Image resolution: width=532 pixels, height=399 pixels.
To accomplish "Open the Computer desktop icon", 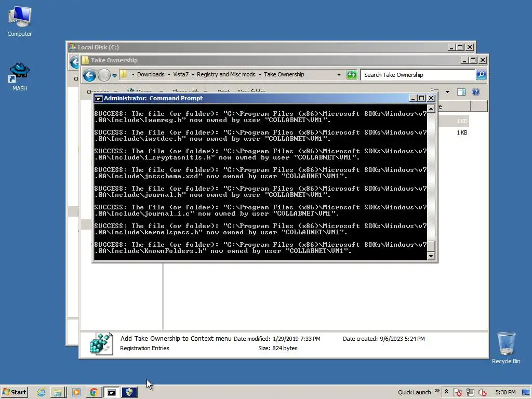I will [20, 21].
